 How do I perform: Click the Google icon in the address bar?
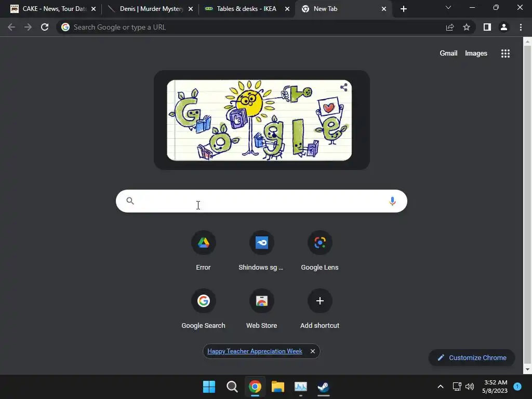pos(65,27)
